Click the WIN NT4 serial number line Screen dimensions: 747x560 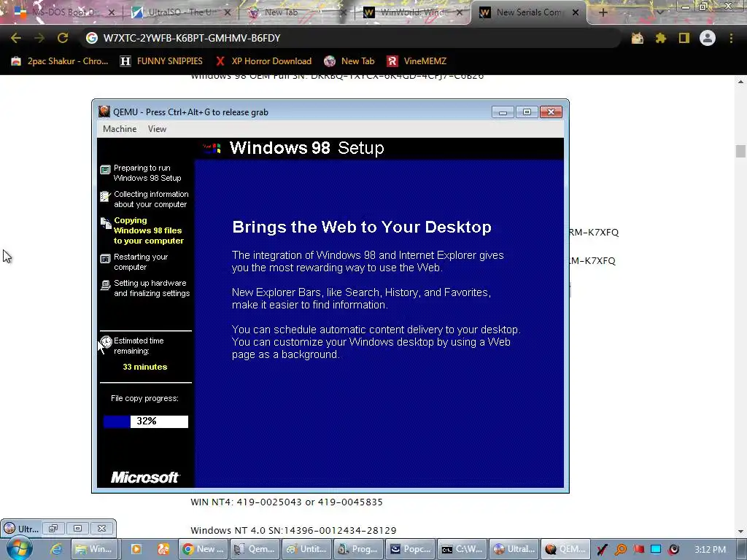(x=286, y=502)
